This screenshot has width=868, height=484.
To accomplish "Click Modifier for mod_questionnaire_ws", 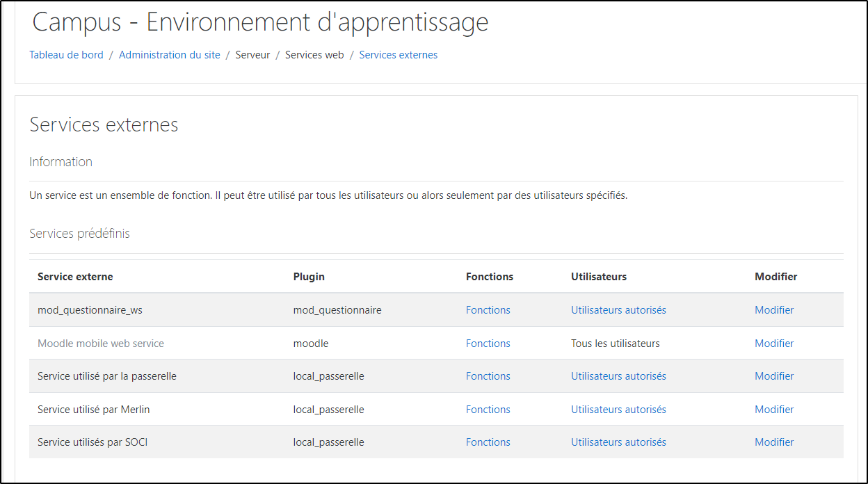I will (x=774, y=310).
